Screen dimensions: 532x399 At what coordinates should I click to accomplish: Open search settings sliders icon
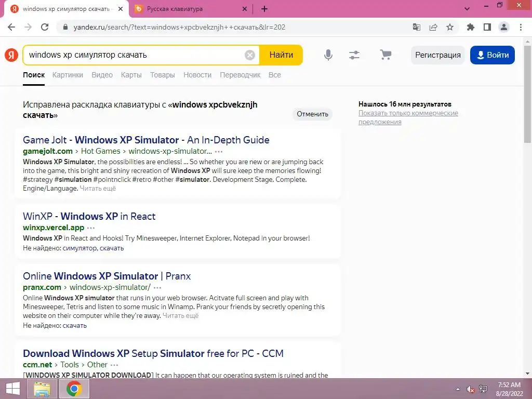(x=354, y=55)
